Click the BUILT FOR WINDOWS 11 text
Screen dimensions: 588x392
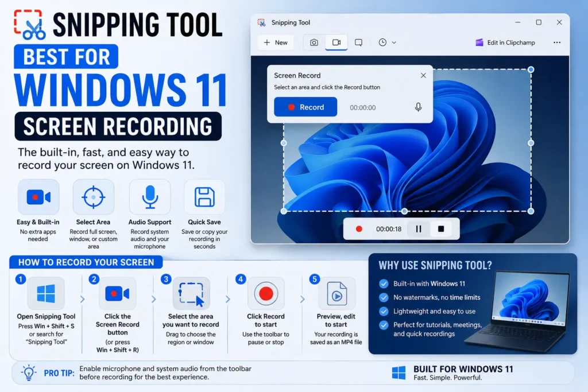pos(463,369)
